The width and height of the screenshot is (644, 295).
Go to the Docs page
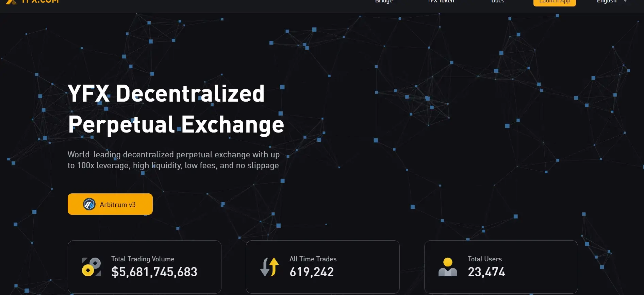(x=498, y=2)
